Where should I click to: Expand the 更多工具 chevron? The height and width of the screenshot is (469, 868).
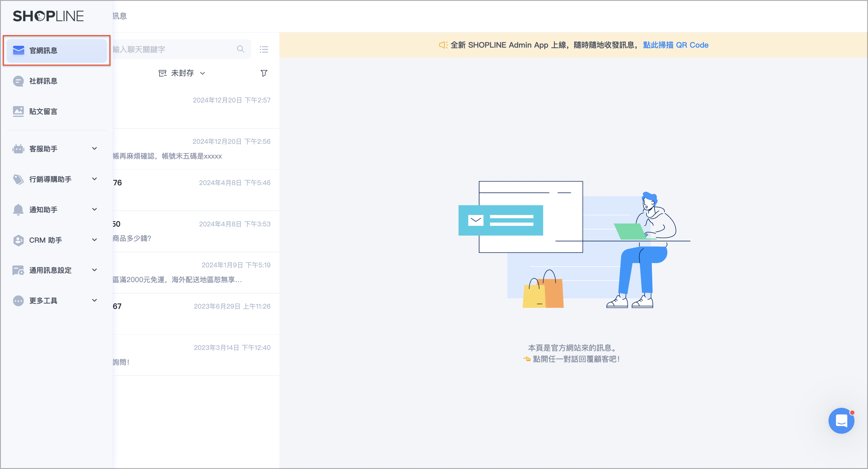point(95,300)
